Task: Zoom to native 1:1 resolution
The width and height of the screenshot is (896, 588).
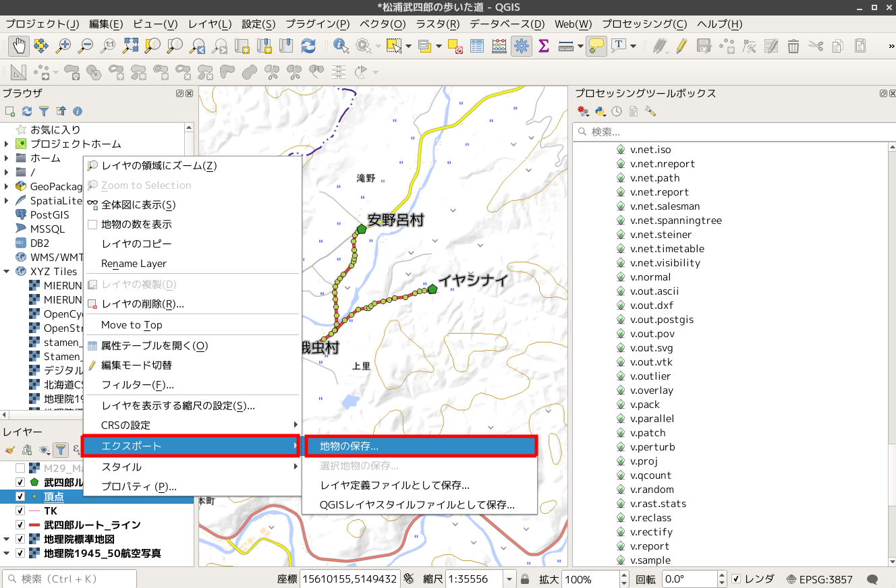Action: coord(108,46)
